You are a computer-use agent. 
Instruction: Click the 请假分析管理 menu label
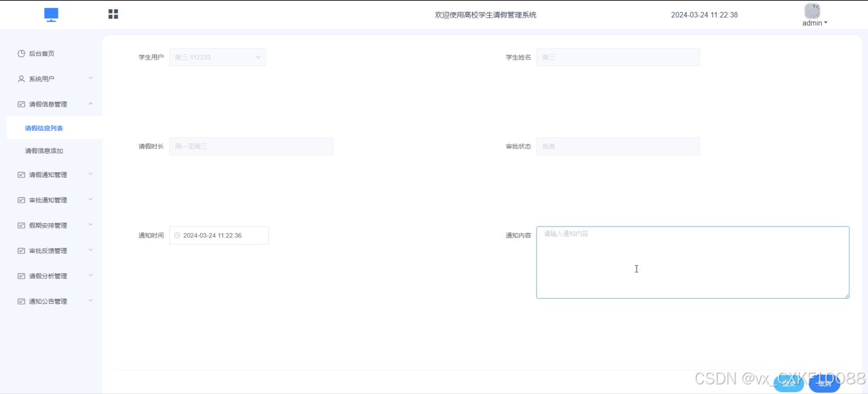tap(48, 276)
